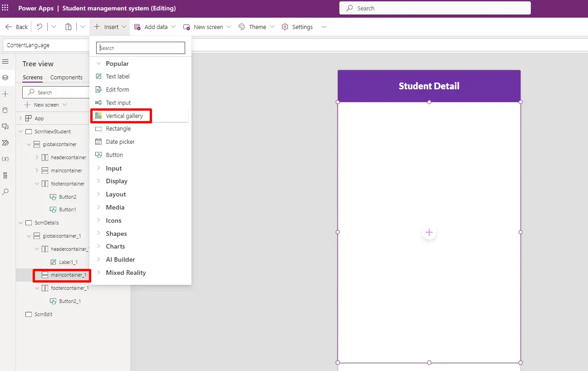Open the Insert dropdown in toolbar
The image size is (588, 371).
[110, 27]
